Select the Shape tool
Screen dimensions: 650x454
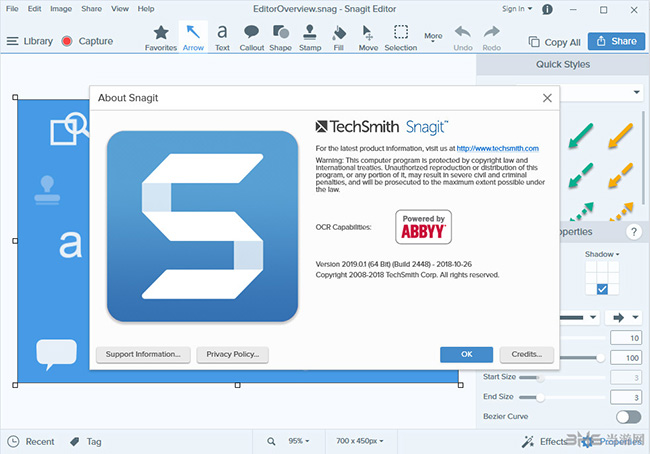[x=281, y=38]
